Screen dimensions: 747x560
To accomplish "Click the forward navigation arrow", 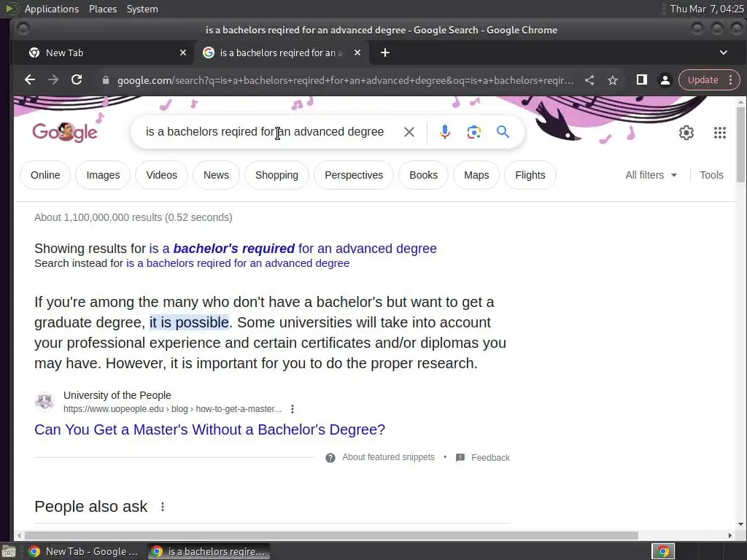I will pos(53,80).
